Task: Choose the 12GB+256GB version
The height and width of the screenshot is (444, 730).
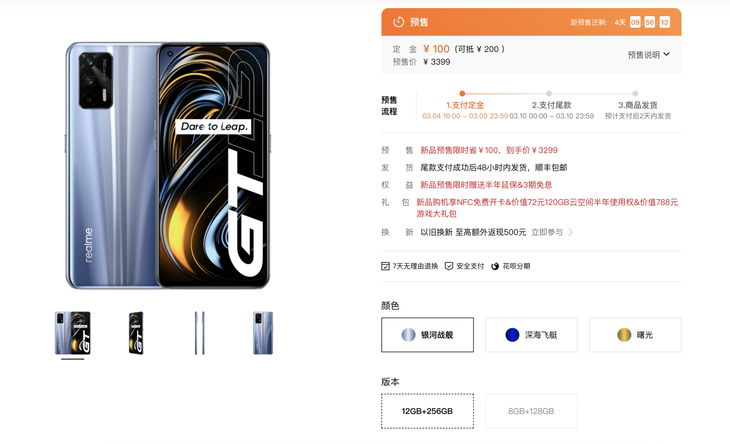Action: pyautogui.click(x=427, y=411)
